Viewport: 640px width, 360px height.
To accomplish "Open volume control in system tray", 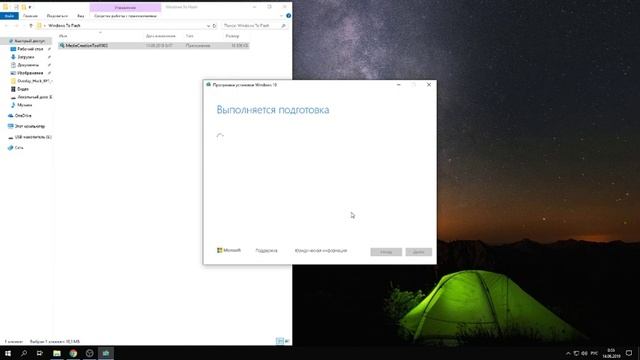I will (x=584, y=353).
